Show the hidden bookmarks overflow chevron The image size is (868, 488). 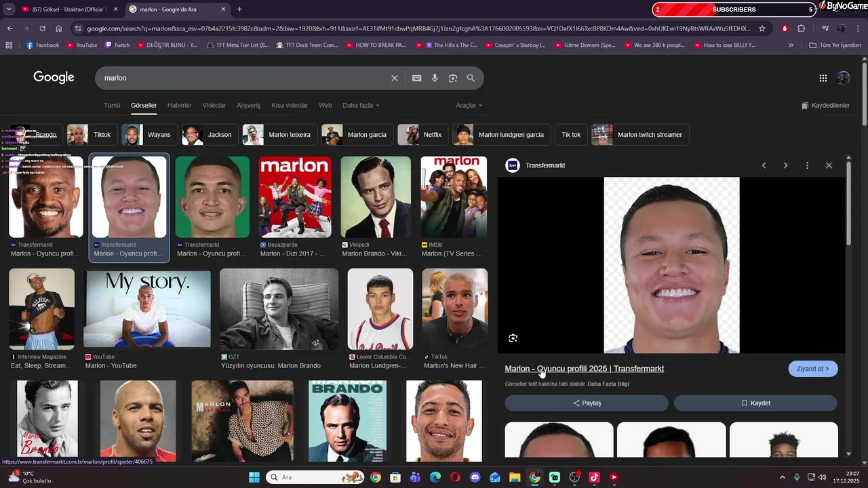(x=791, y=45)
